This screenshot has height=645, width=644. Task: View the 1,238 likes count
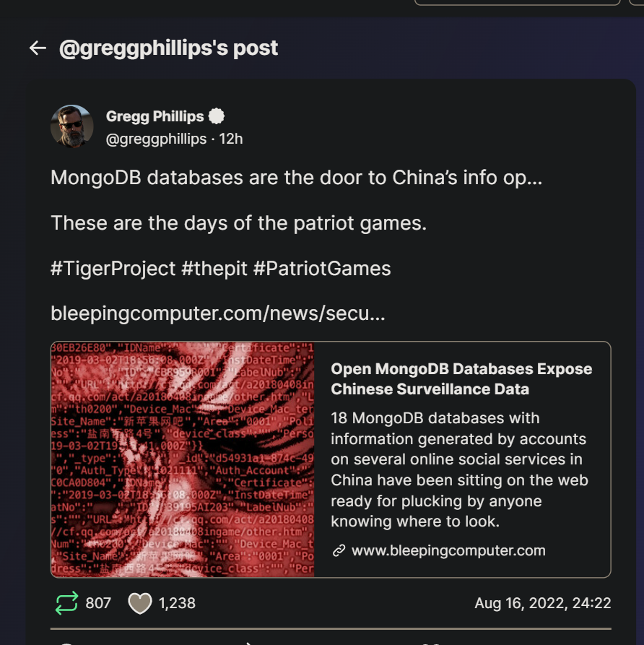pos(177,603)
